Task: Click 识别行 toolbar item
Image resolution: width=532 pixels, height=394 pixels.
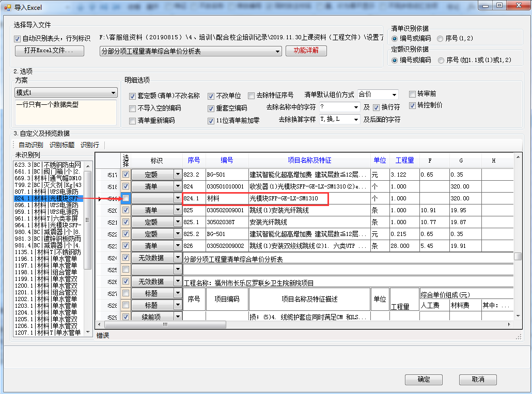Action: [x=90, y=145]
